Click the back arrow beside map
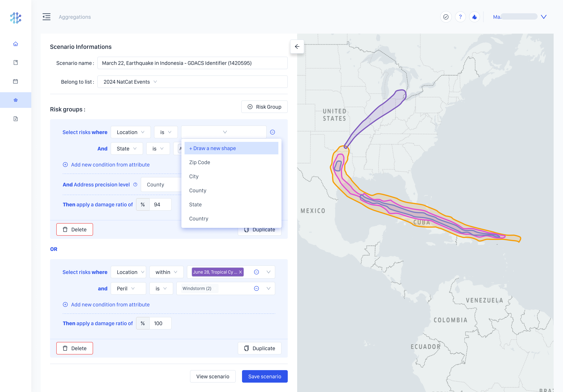This screenshot has width=563, height=392. tap(297, 47)
